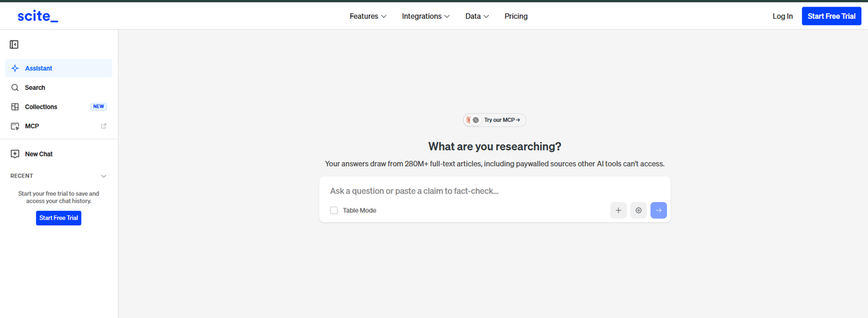Start a New Chat

(x=59, y=154)
